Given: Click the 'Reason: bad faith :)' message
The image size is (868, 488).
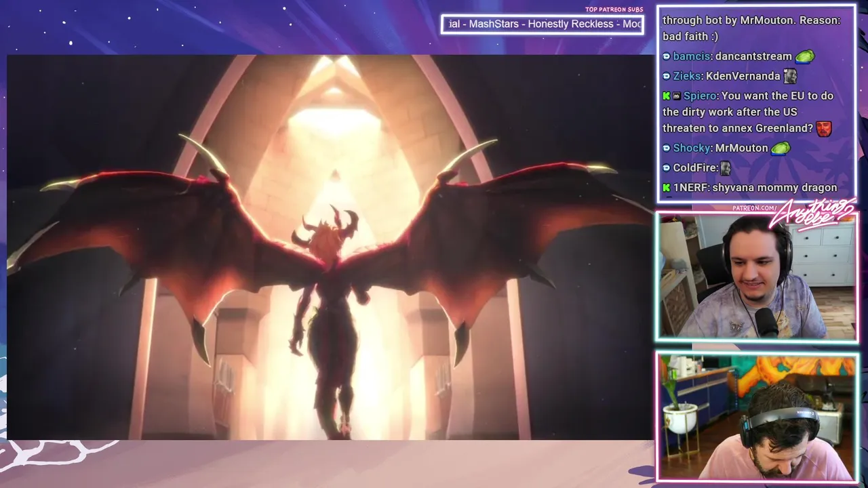Looking at the screenshot, I should 751,28.
